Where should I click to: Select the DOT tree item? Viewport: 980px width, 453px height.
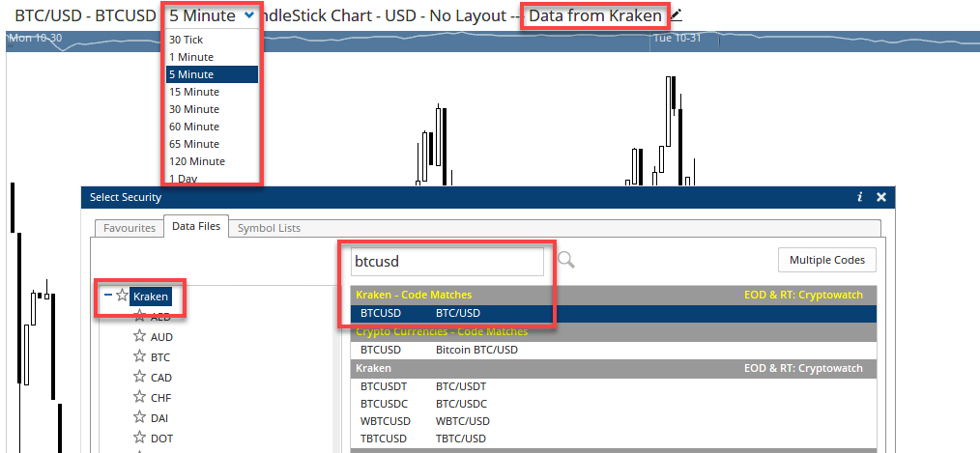tap(161, 438)
